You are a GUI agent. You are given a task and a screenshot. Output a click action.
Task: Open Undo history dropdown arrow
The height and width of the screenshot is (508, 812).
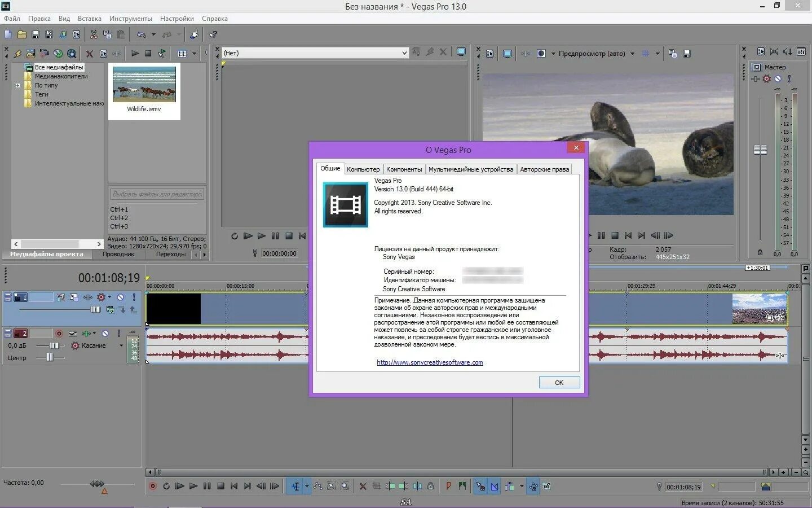click(x=153, y=34)
